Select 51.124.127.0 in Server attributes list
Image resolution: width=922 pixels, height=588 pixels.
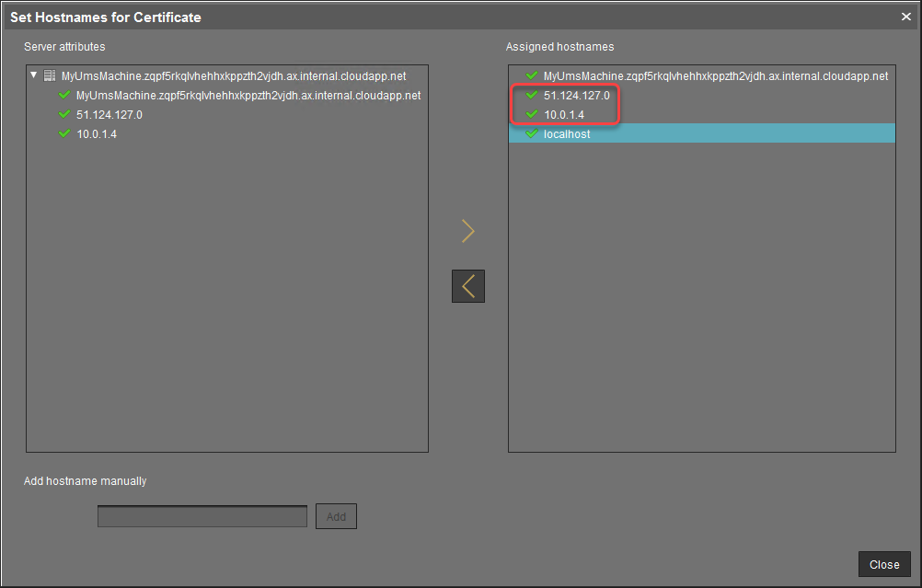point(109,115)
